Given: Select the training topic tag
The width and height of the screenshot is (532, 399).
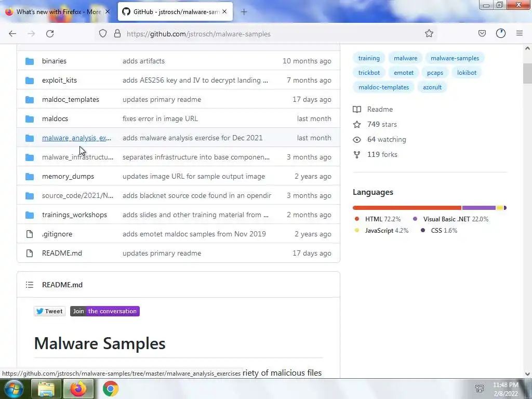Looking at the screenshot, I should (x=369, y=58).
